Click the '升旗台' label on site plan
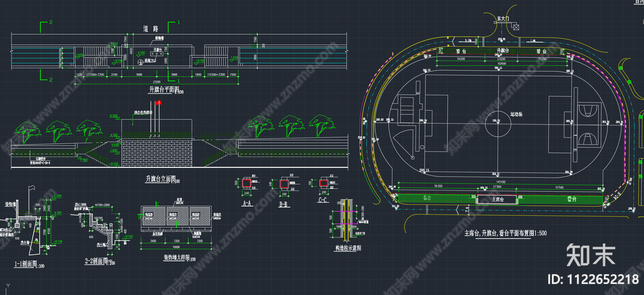This screenshot has height=295, width=644. [503, 51]
